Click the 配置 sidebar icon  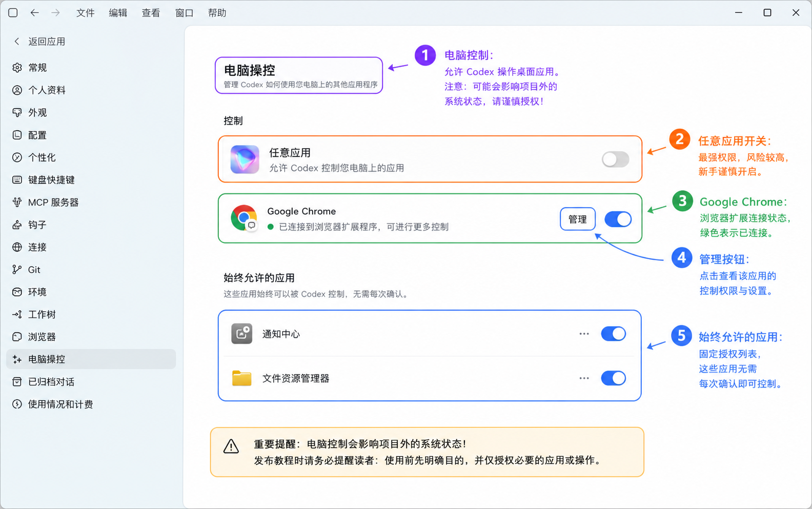17,135
